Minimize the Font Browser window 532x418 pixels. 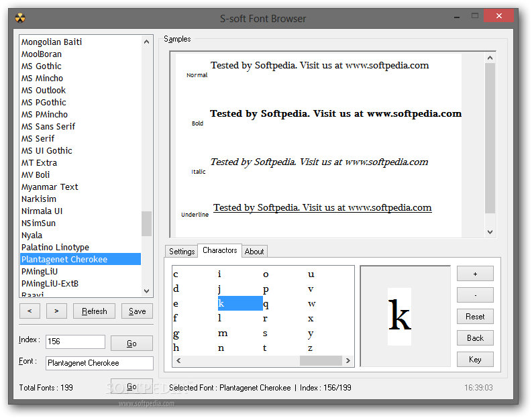click(457, 16)
